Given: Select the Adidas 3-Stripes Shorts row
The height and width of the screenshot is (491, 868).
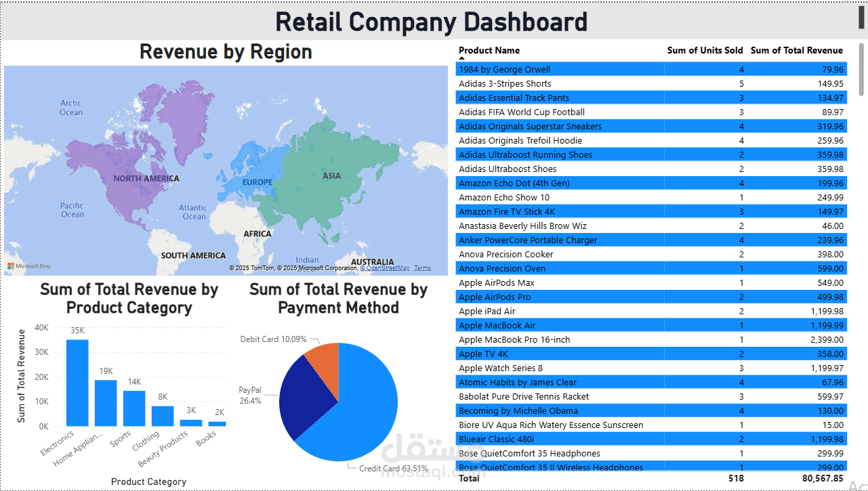Looking at the screenshot, I should coord(651,83).
